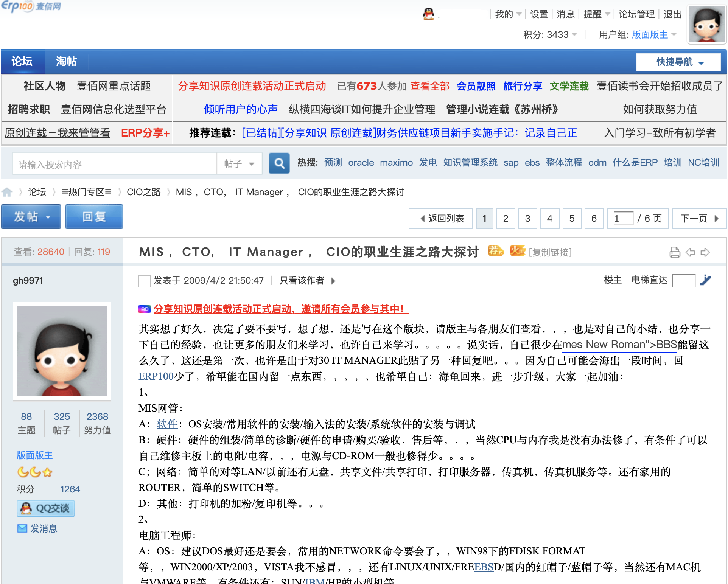Click the AD badge before the announcement
This screenshot has width=728, height=584.
pos(145,309)
